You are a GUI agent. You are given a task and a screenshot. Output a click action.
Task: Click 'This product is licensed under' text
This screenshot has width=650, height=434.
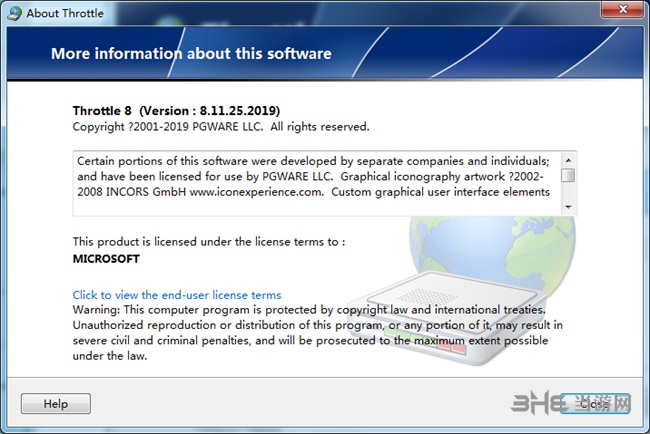coord(209,242)
